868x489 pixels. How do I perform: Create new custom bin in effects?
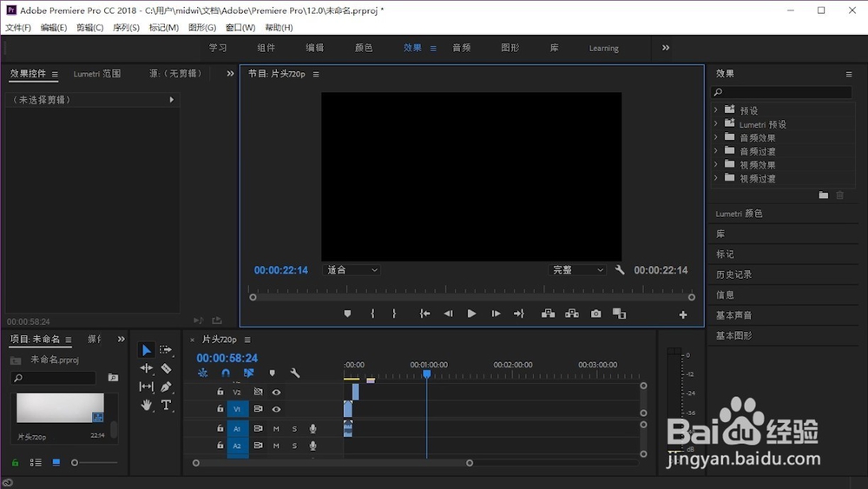click(824, 195)
